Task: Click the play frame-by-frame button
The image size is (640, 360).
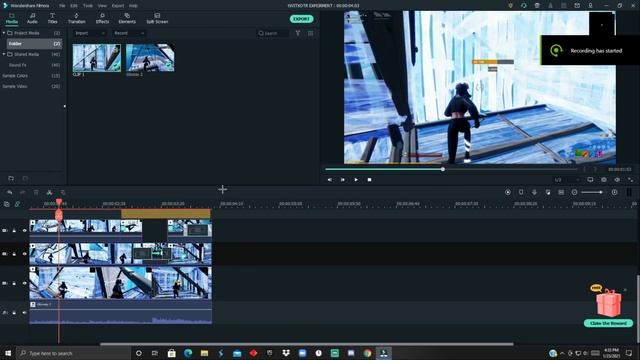Action: 342,180
